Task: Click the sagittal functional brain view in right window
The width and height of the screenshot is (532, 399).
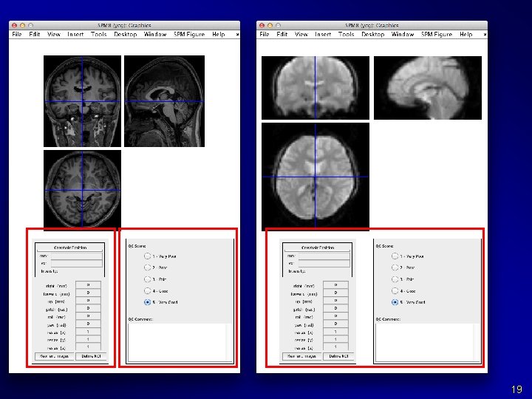Action: (x=428, y=88)
